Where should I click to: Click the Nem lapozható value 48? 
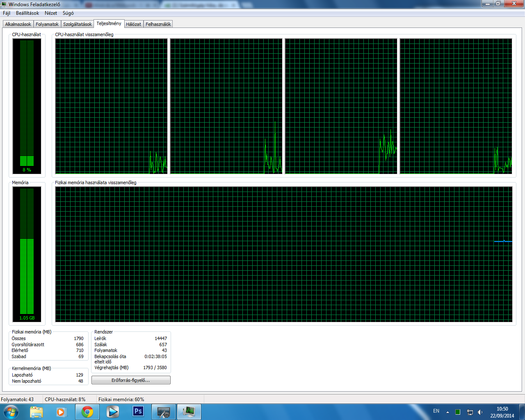pos(81,381)
